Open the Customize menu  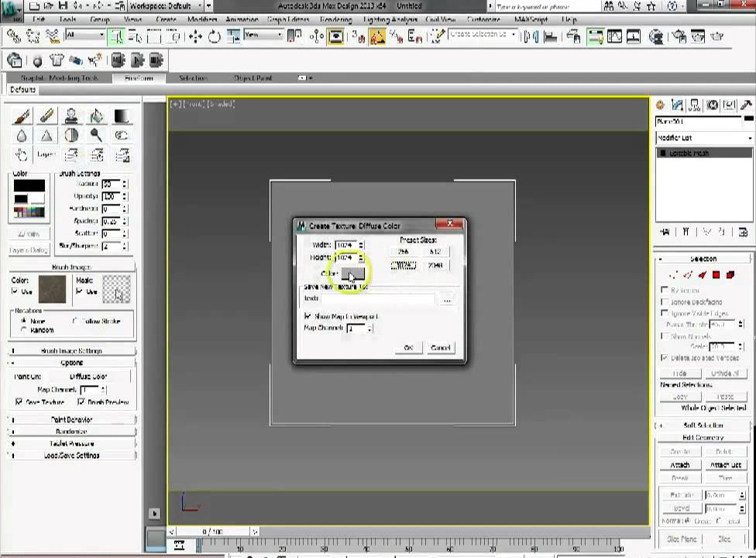click(483, 20)
